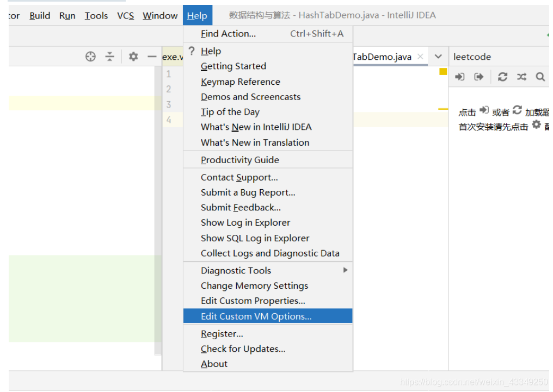Select Demos and Screencasts
The height and width of the screenshot is (392, 553).
(x=268, y=97)
